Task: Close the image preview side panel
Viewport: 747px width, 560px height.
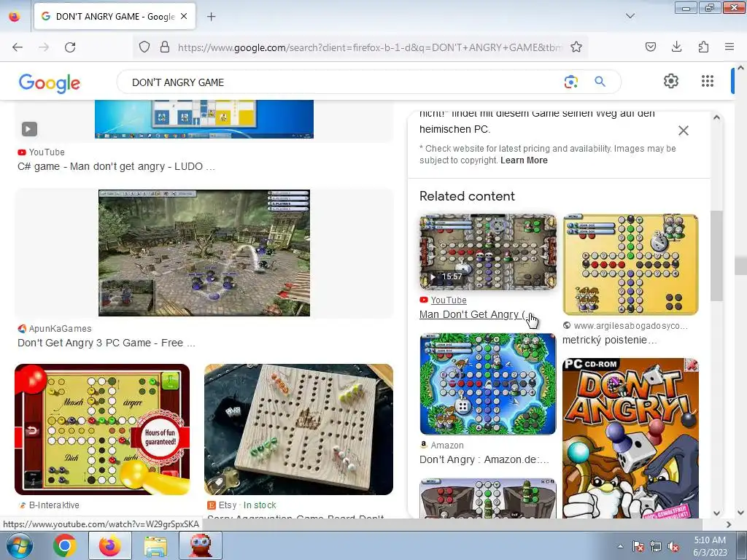Action: 683,131
